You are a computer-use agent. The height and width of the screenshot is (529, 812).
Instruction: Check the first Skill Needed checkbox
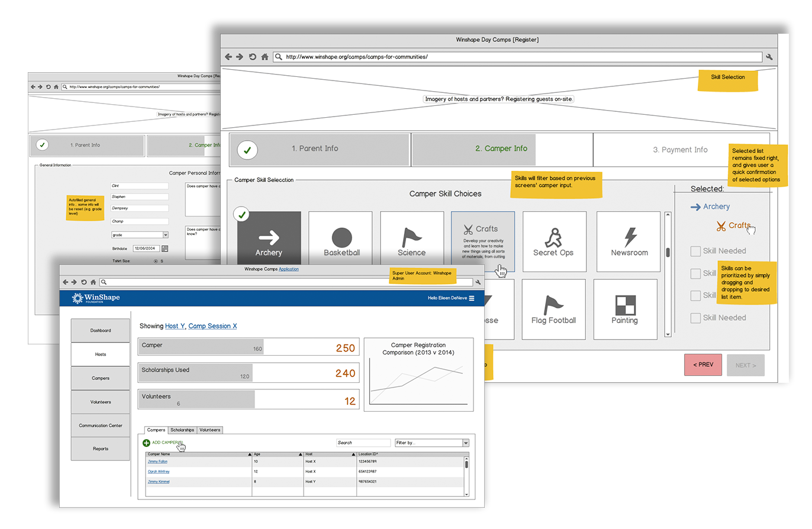(x=695, y=251)
